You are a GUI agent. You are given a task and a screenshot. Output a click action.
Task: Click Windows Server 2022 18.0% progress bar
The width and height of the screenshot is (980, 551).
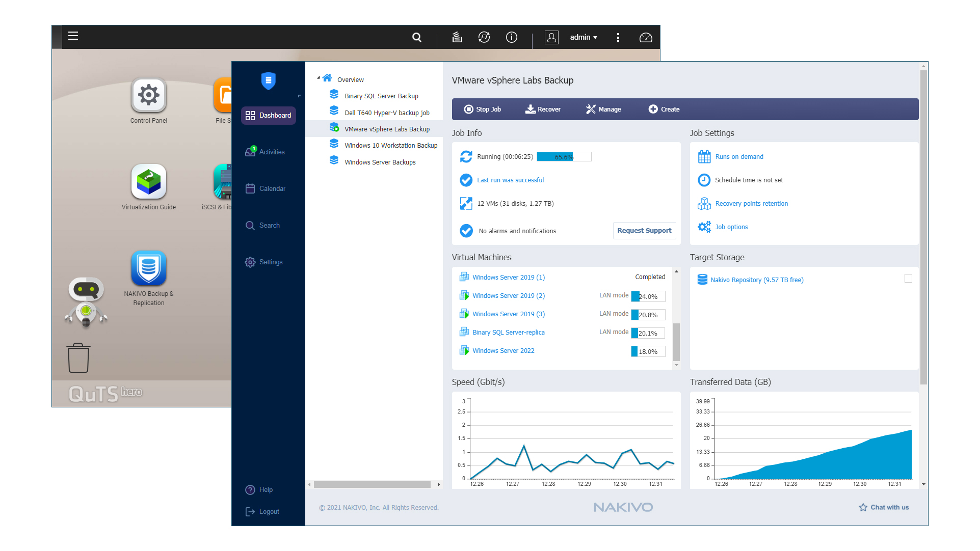pyautogui.click(x=648, y=351)
